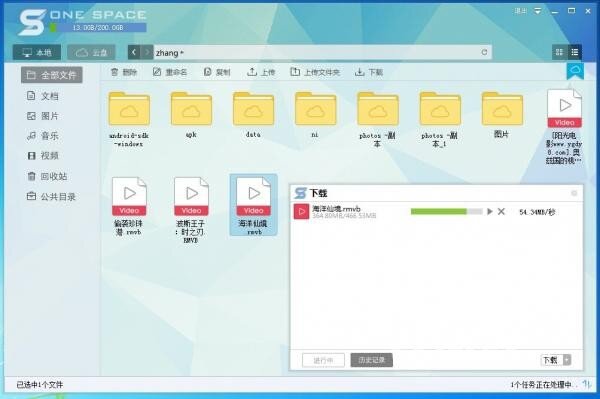The image size is (600, 399).
Task: Click the '已选中1个文件' status text
Action: (x=39, y=384)
